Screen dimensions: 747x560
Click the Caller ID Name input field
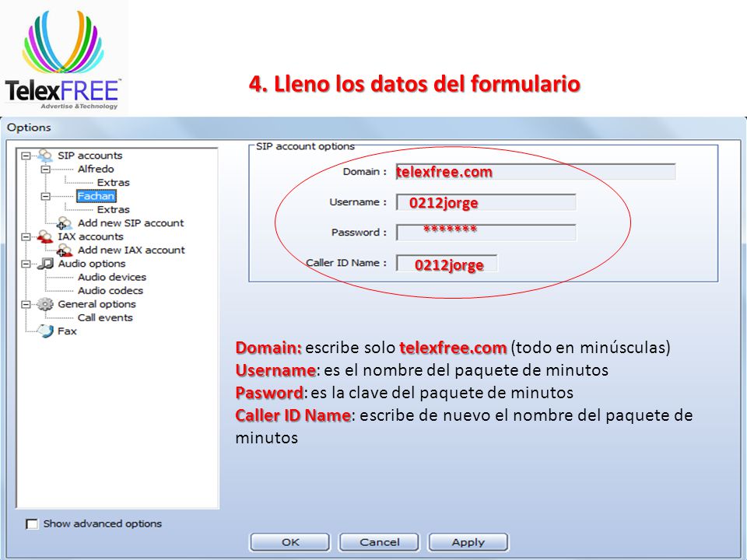click(447, 264)
